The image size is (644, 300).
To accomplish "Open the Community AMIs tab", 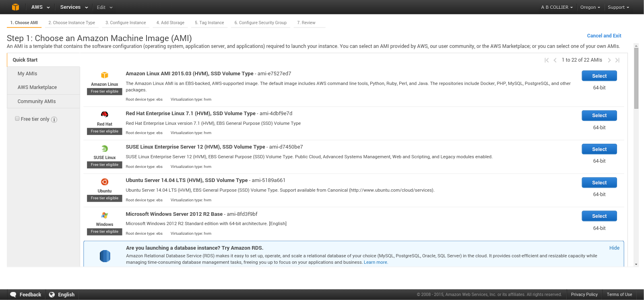I will 37,101.
